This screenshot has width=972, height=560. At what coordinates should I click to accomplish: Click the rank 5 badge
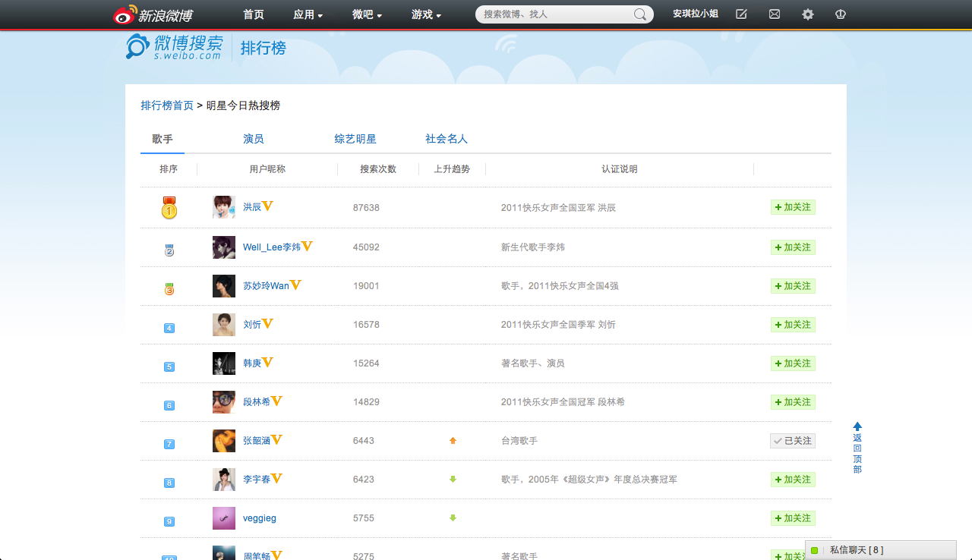click(x=169, y=367)
